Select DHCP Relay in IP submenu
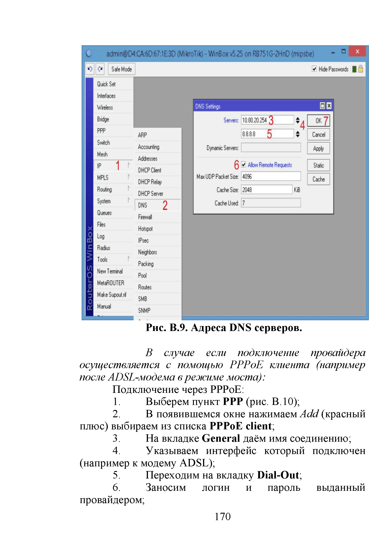Image resolution: width=392 pixels, height=556 pixels. (158, 182)
